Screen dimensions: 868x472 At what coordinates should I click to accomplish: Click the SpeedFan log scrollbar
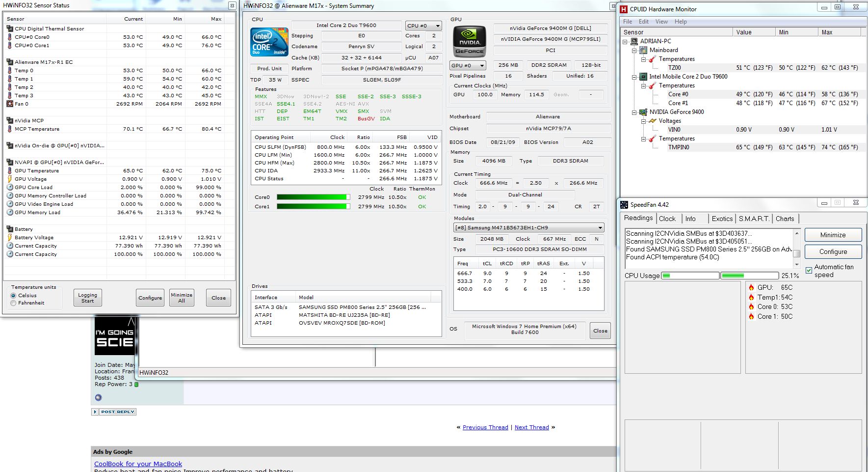(x=797, y=249)
